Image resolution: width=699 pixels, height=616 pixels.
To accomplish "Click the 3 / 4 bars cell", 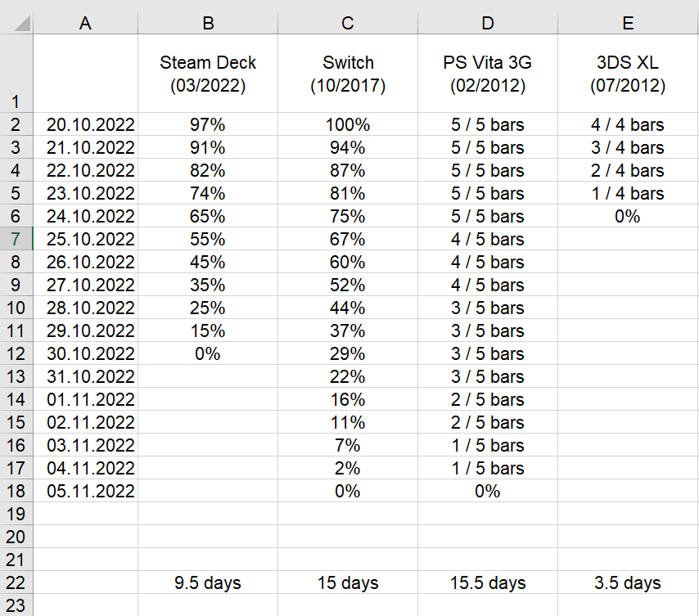I will coord(628,147).
